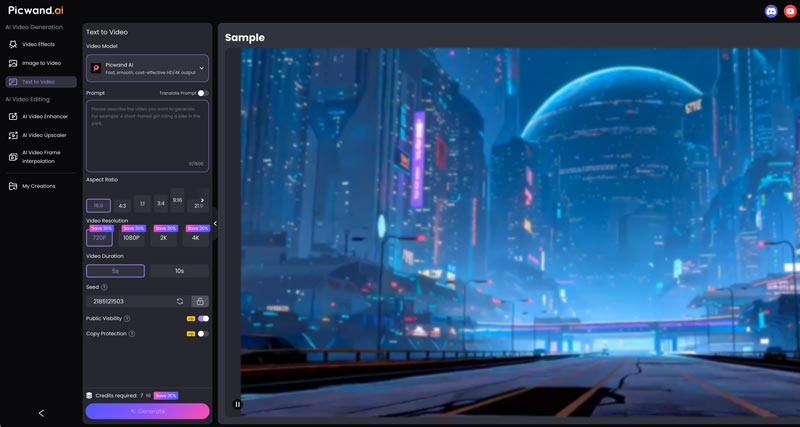800x427 pixels.
Task: Choose the 1080P video resolution
Action: [x=132, y=238]
